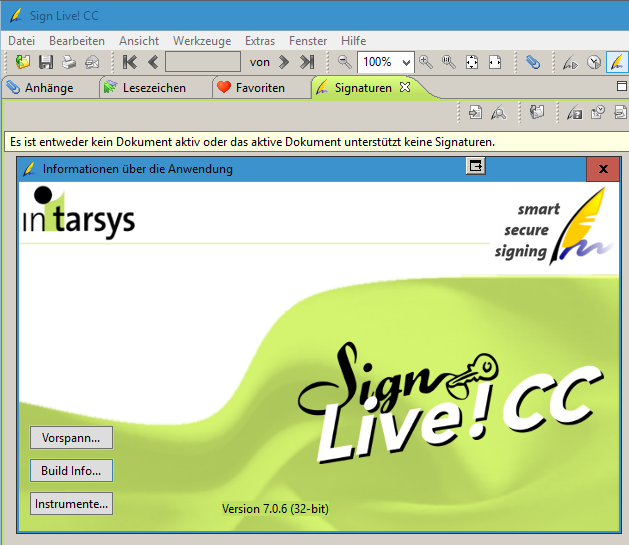Open the zoom percentage dropdown
This screenshot has width=629, height=545.
click(405, 62)
